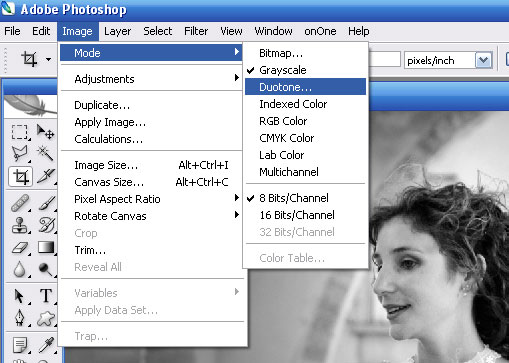Screen dimensions: 509x363
Task: Open Canvas Size... dialog
Action: coord(151,182)
